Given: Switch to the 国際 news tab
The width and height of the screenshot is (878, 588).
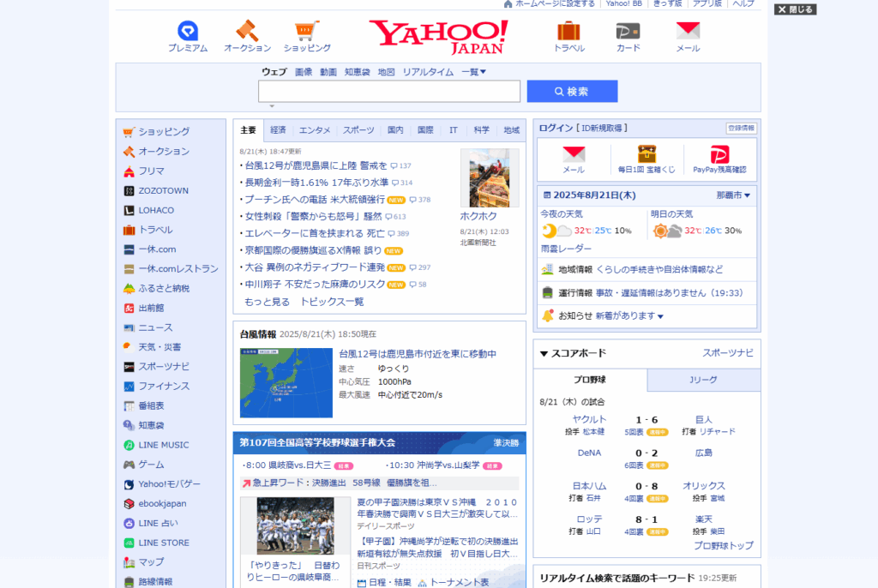Looking at the screenshot, I should pos(425,130).
